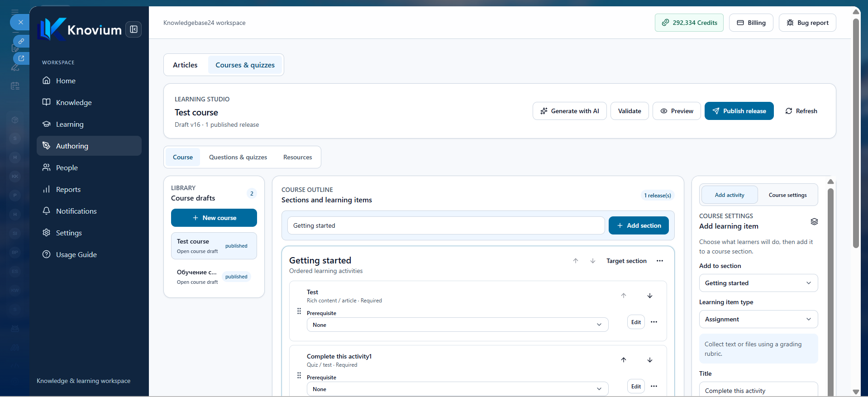Image resolution: width=868 pixels, height=397 pixels.
Task: Click the 292,334 Credits button
Action: [689, 23]
